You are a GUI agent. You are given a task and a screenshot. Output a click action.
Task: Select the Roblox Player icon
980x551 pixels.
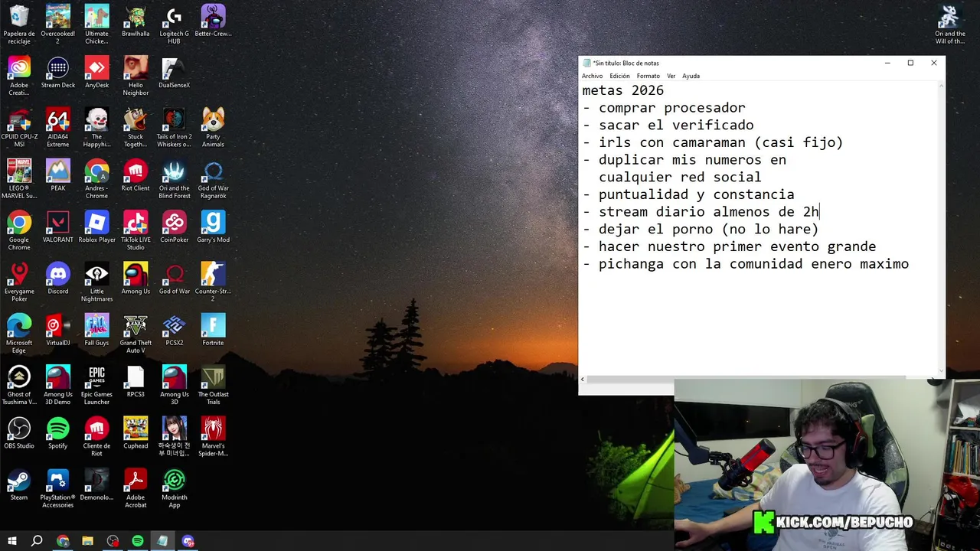96,227
